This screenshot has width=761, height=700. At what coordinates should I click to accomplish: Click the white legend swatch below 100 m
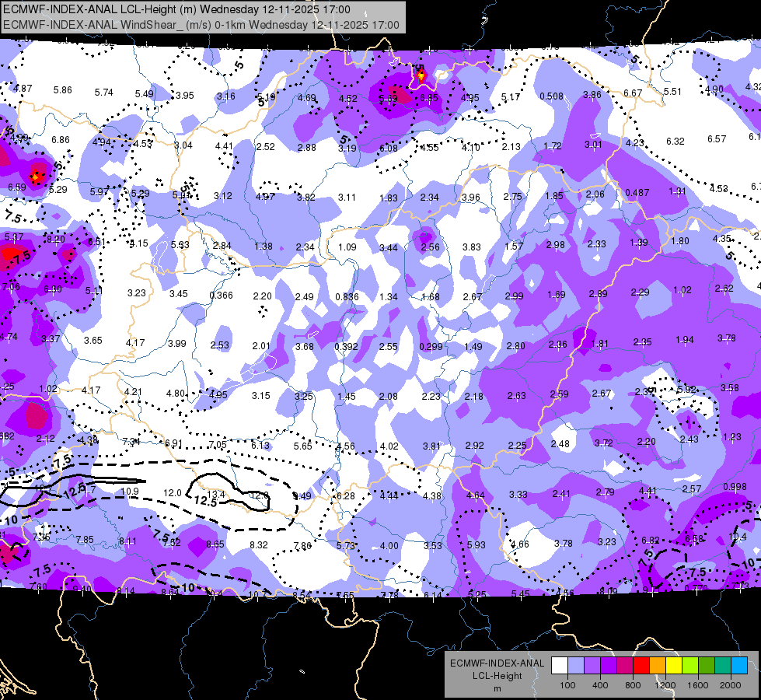tap(560, 666)
